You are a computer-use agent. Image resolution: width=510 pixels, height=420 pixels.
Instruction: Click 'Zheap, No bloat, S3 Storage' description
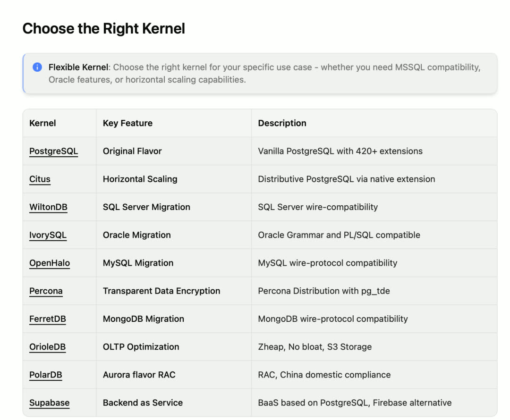pos(314,347)
